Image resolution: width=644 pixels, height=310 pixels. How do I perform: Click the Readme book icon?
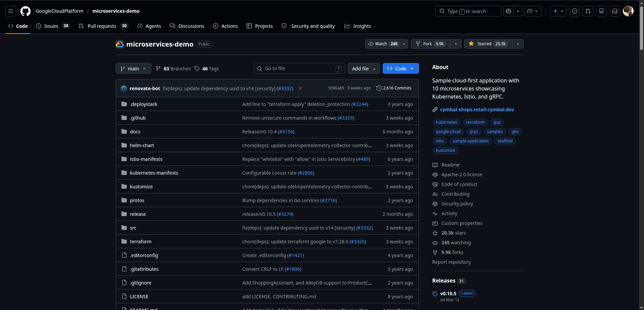(435, 165)
